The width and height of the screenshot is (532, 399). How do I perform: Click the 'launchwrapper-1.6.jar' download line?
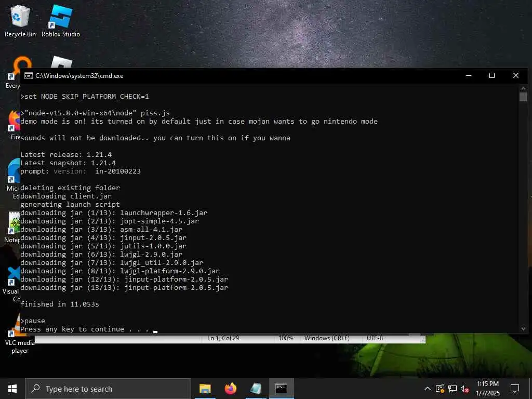click(114, 212)
